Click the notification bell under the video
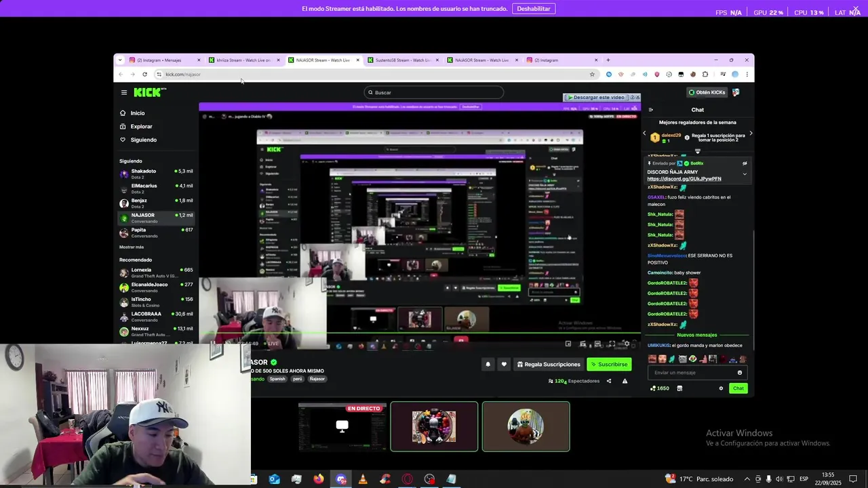The image size is (868, 488). 488,365
